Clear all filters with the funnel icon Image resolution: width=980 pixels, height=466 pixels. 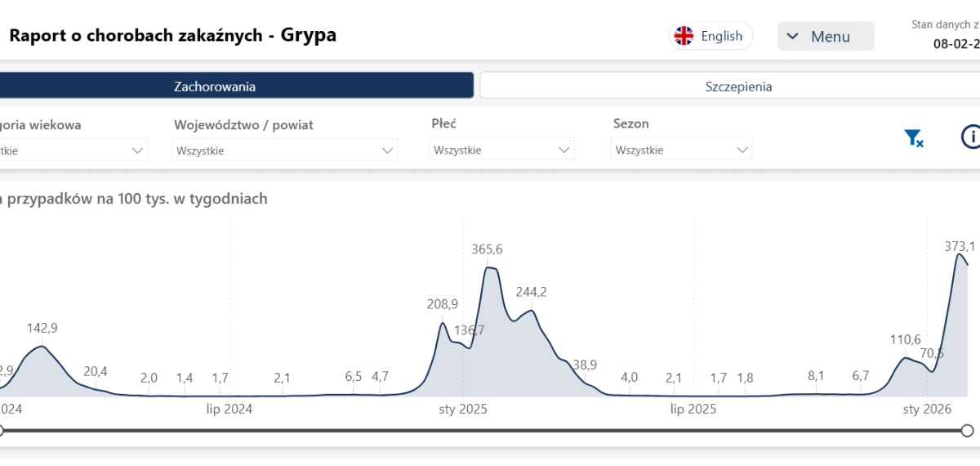[x=914, y=138]
